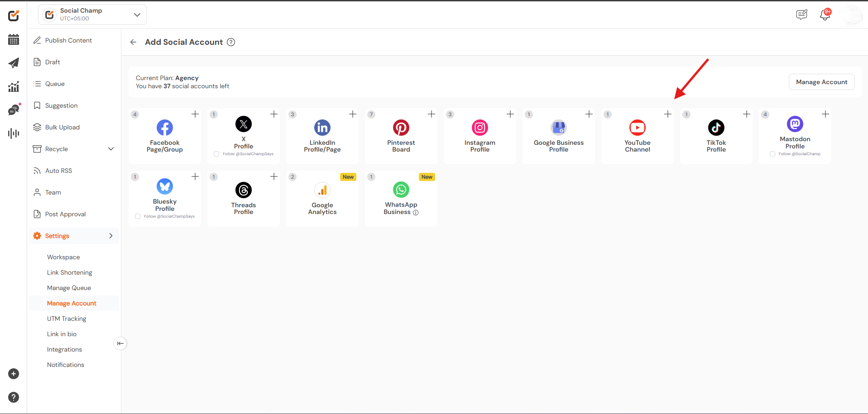Click the Google Analytics logo icon
The width and height of the screenshot is (868, 414).
[322, 190]
